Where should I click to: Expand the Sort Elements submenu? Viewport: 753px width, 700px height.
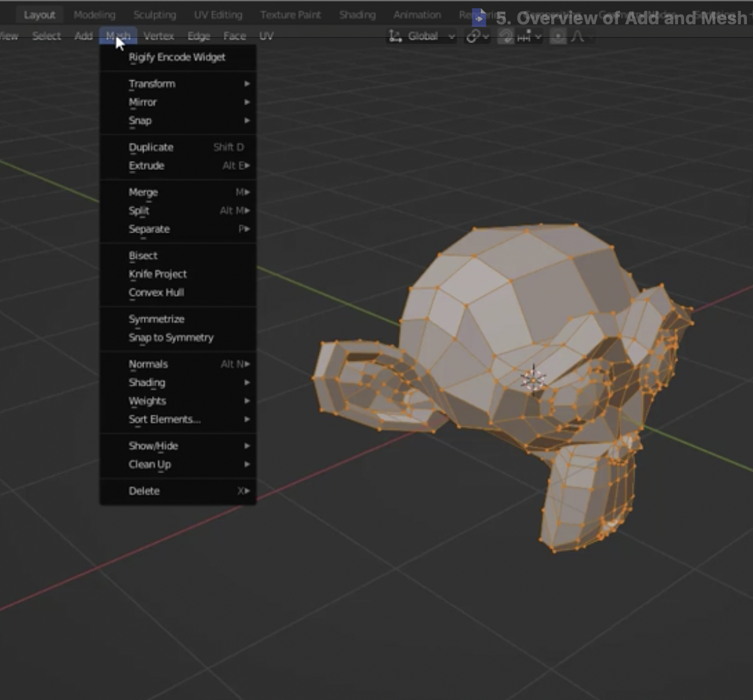pyautogui.click(x=177, y=419)
